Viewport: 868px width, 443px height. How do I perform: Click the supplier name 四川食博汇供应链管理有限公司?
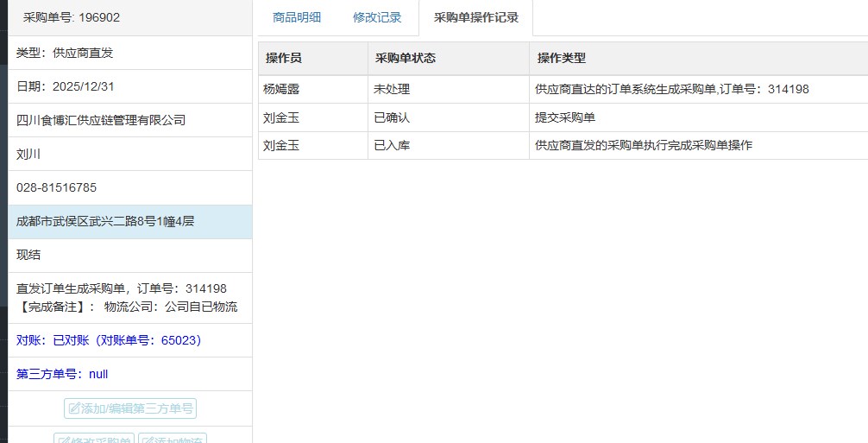click(x=101, y=120)
